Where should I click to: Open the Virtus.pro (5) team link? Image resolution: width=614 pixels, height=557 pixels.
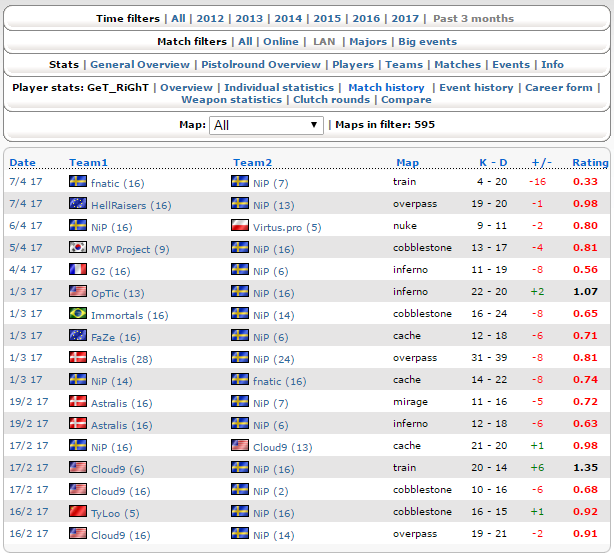287,227
